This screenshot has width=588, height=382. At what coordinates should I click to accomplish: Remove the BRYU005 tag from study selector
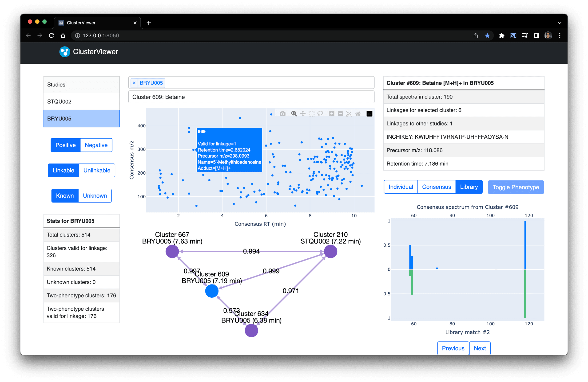point(134,83)
